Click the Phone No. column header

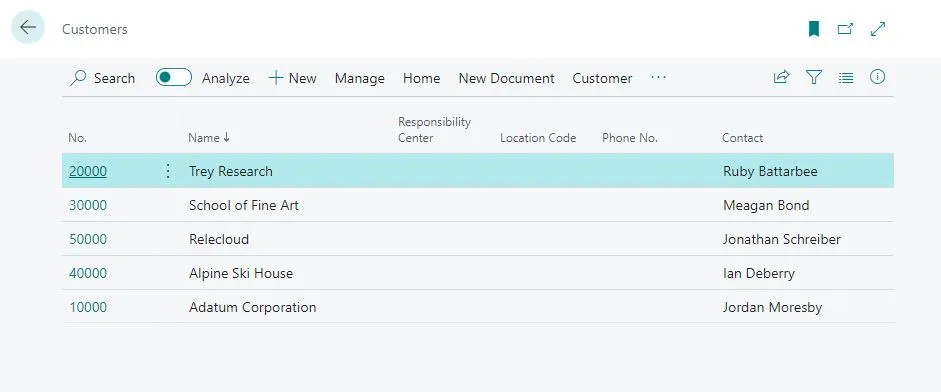click(x=630, y=138)
